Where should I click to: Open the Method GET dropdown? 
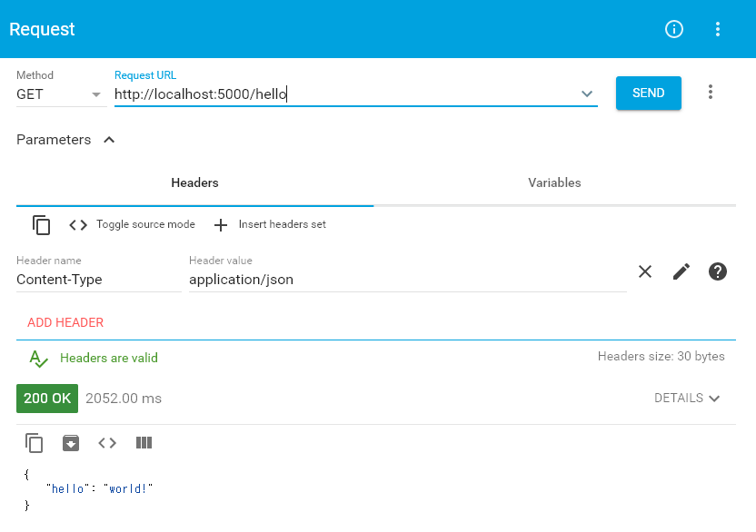(61, 94)
